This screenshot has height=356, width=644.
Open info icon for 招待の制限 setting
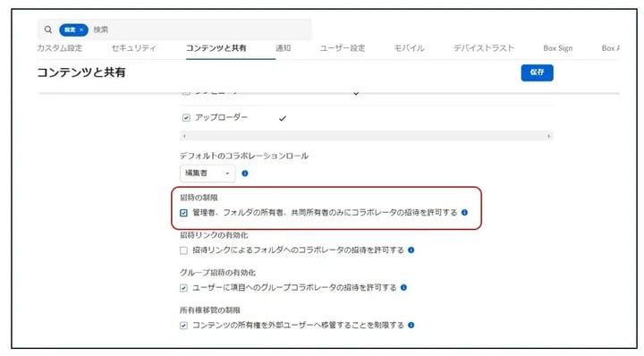(464, 212)
